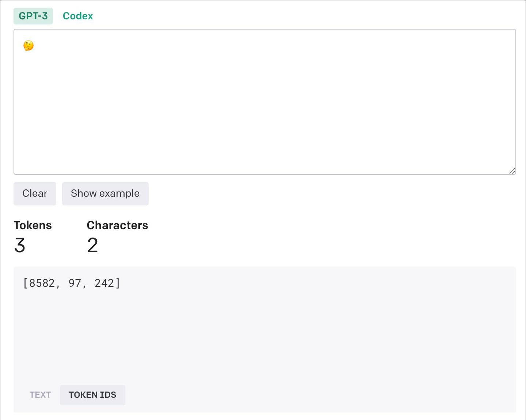Click the closing bracket of the token list

pos(118,283)
